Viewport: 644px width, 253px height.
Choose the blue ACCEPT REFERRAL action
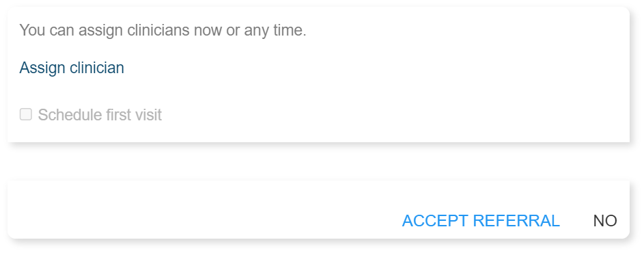pyautogui.click(x=481, y=221)
